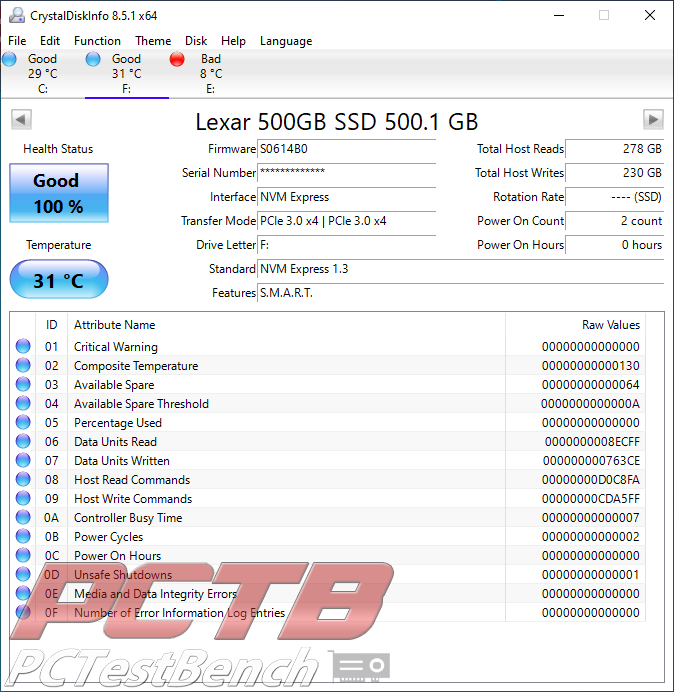This screenshot has height=692, width=674.
Task: Click the Total Host Writes 230 GB value
Action: (614, 173)
